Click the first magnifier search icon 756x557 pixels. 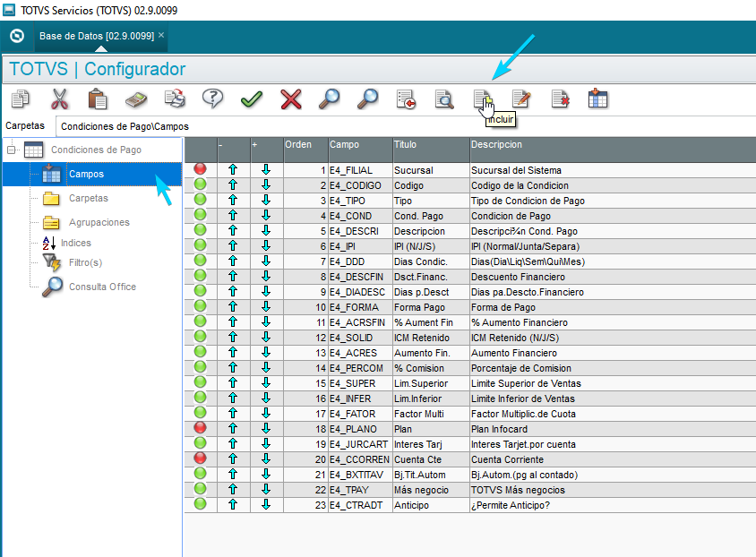[x=330, y=99]
